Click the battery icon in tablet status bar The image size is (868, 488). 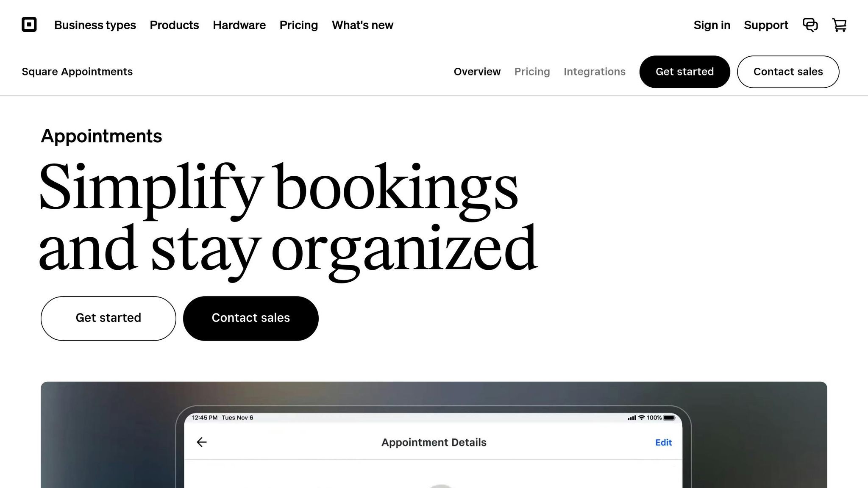coord(669,418)
